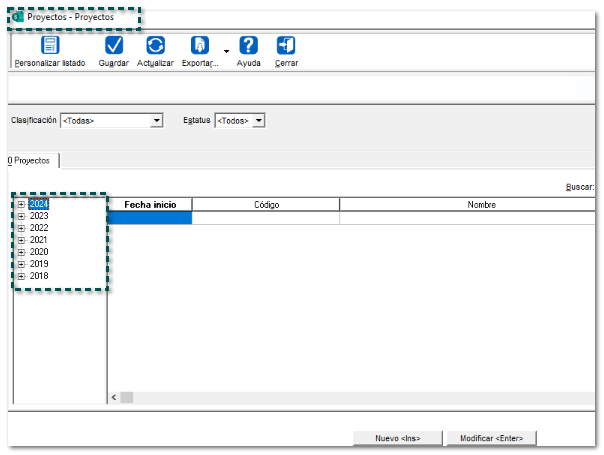The height and width of the screenshot is (455, 604).
Task: Expand the 2023 tree node
Action: (21, 216)
